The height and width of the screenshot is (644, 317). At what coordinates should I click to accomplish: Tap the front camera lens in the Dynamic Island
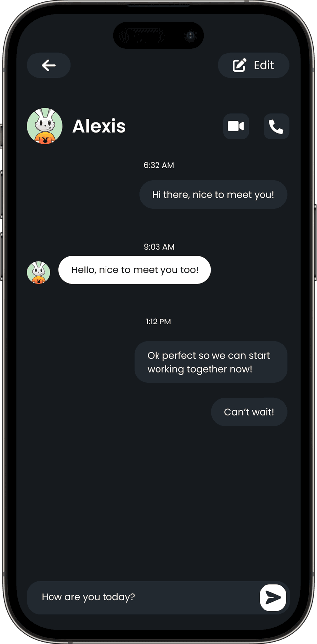(x=190, y=36)
